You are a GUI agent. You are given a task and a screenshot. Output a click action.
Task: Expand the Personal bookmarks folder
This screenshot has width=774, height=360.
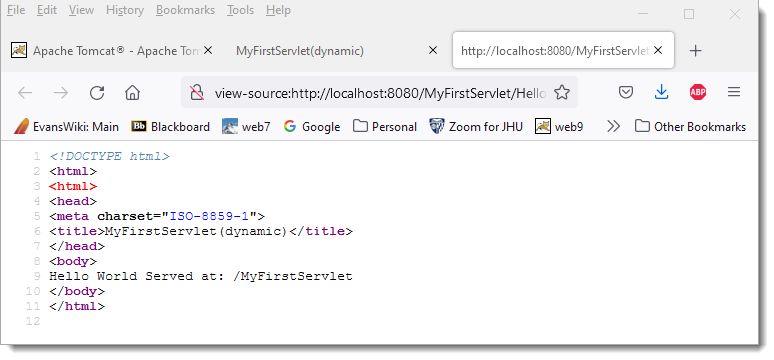point(385,127)
